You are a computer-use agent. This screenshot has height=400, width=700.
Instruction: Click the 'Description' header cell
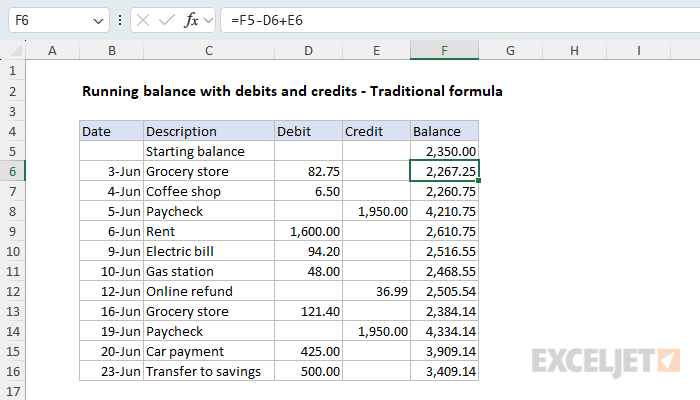(208, 131)
